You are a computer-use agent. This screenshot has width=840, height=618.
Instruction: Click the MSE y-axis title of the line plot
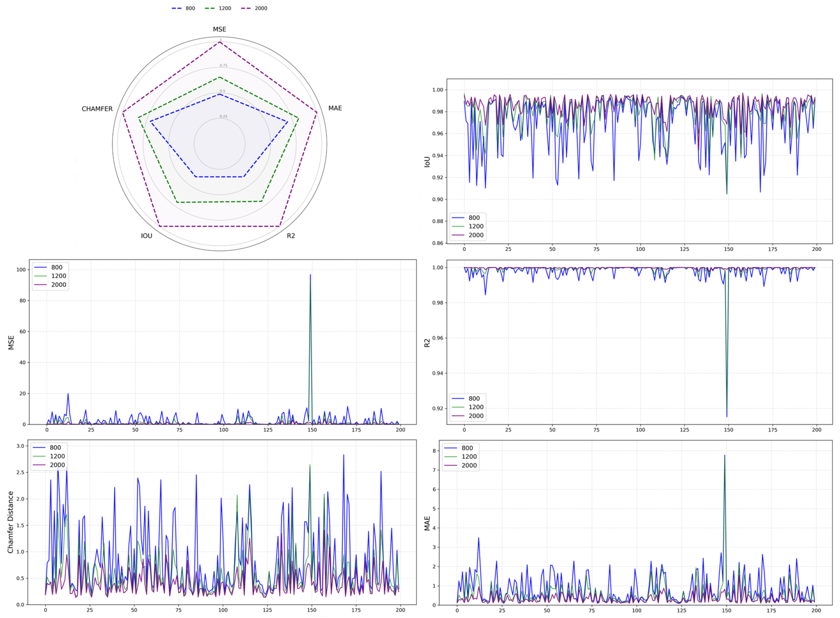11,343
